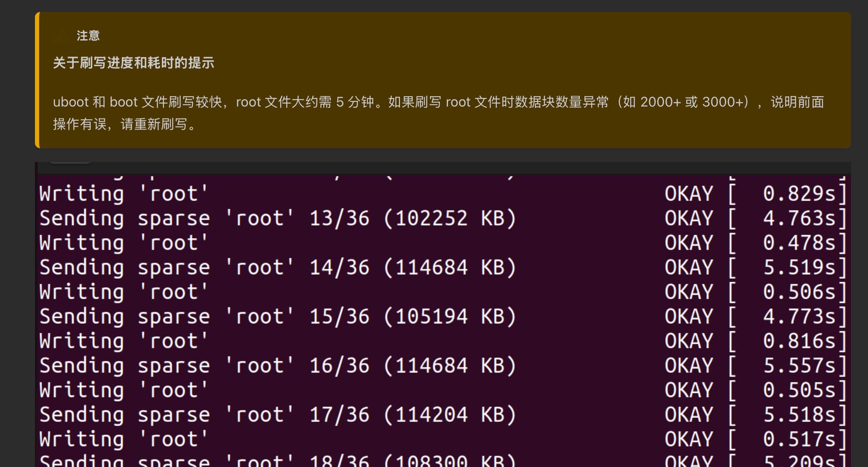The image size is (868, 467).
Task: Click the Writing 'root' line with 0.505s
Action: (x=123, y=390)
